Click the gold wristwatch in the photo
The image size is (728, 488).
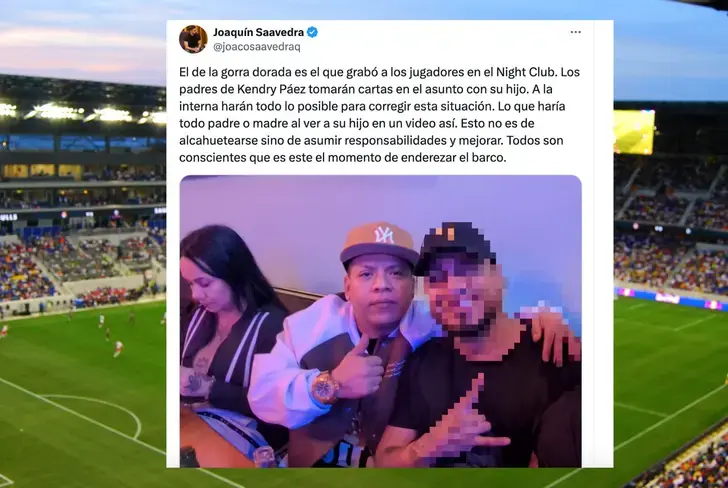pos(325,387)
